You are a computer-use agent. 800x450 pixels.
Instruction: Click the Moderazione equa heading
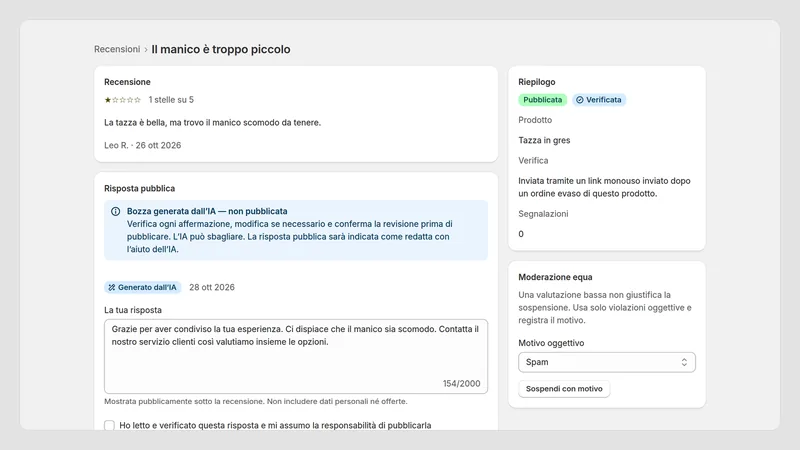pos(555,277)
